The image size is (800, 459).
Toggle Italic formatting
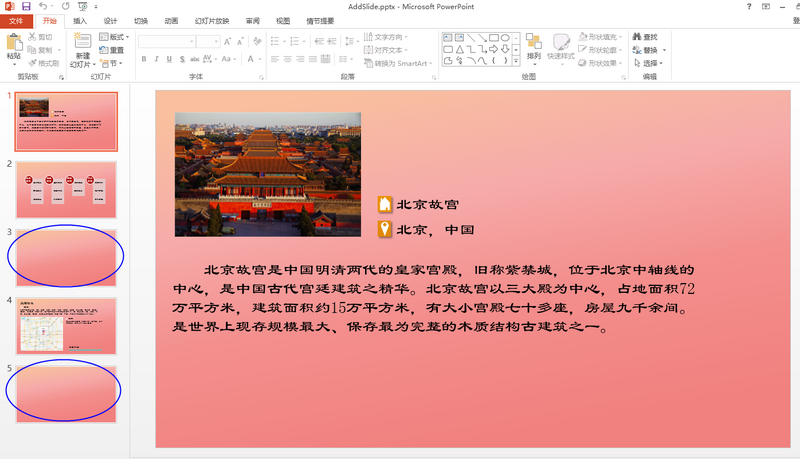[157, 59]
